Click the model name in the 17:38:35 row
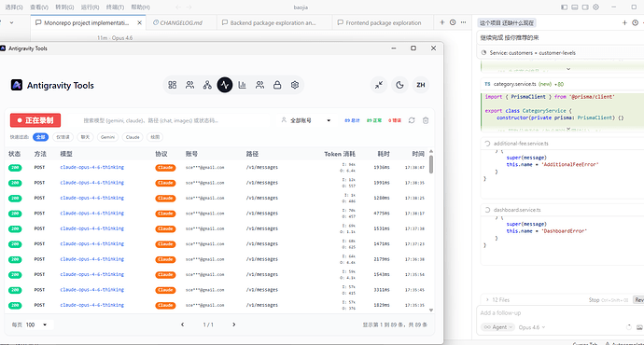 [92, 183]
